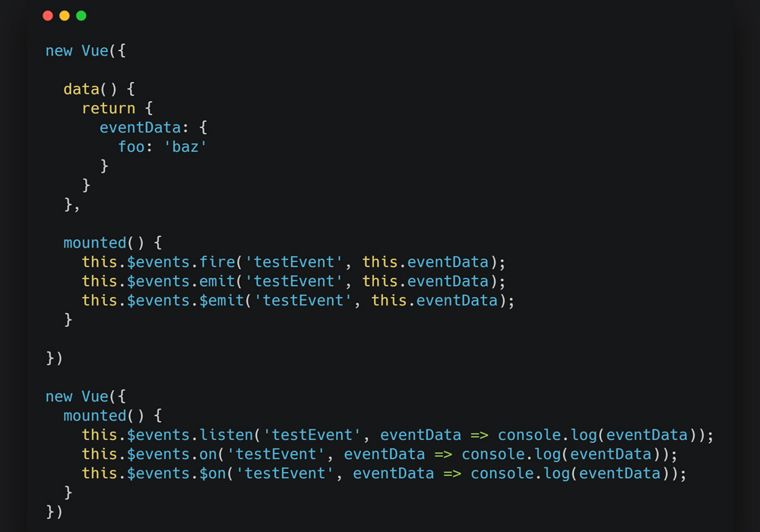Image resolution: width=760 pixels, height=532 pixels.
Task: Click the first 'mounted()' hook
Action: point(103,242)
